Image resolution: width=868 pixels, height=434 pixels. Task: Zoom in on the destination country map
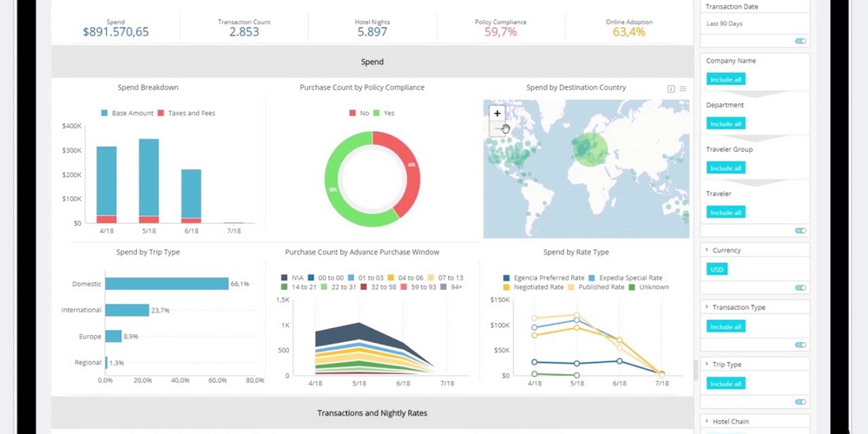click(x=497, y=114)
